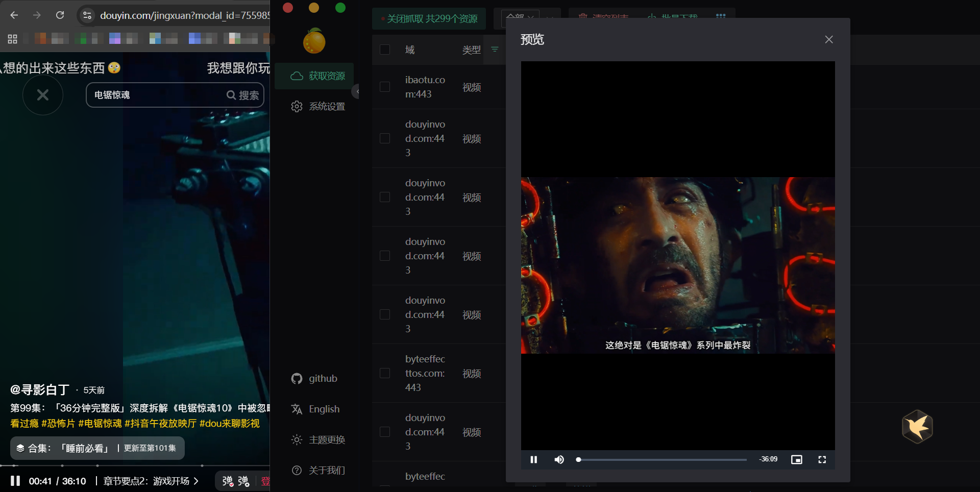Image resolution: width=980 pixels, height=492 pixels.
Task: Tick the select-all checkbox in table header
Action: [385, 50]
